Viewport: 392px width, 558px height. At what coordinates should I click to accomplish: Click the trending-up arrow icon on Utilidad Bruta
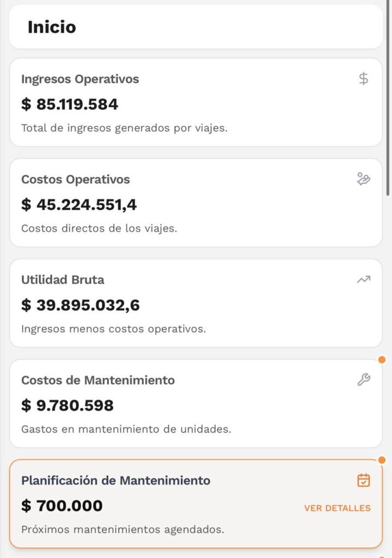(364, 280)
